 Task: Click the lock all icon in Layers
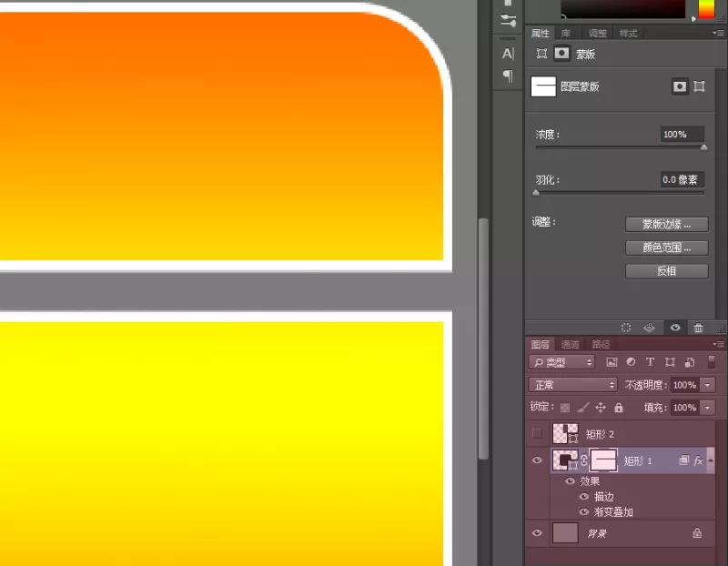click(x=619, y=408)
